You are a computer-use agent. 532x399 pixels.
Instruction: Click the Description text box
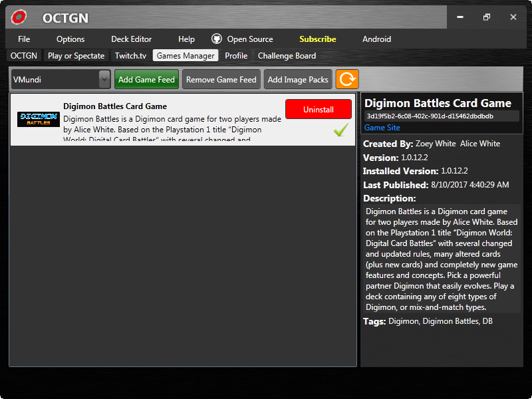442,259
